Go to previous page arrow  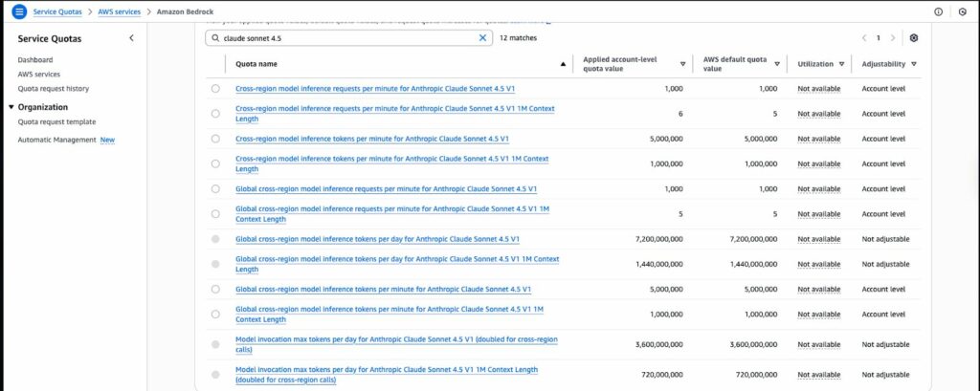864,38
